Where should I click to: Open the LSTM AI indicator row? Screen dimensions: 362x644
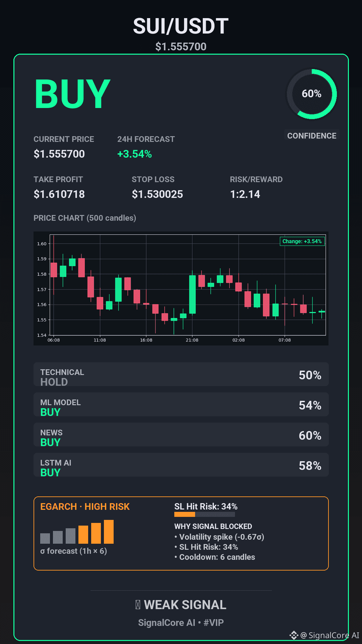(181, 465)
